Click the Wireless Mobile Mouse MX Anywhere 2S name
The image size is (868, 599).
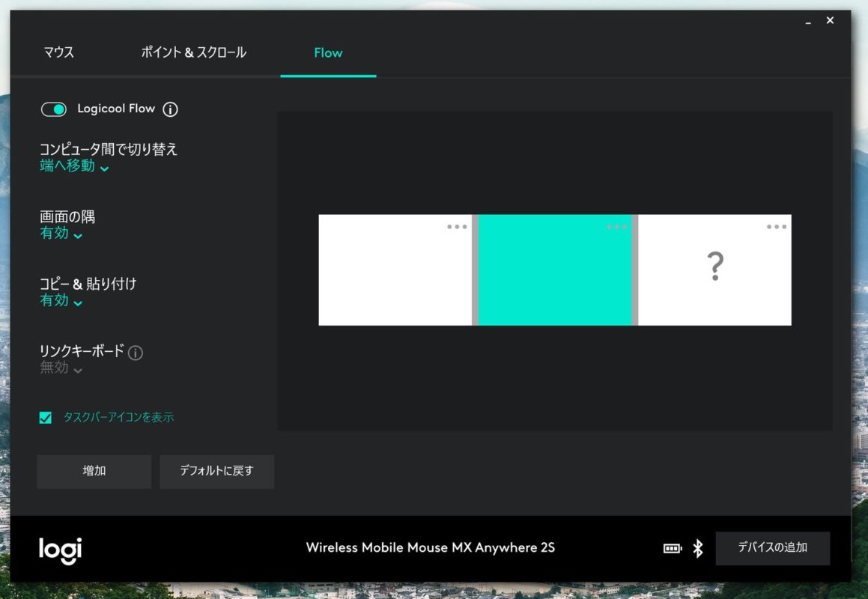[x=430, y=547]
